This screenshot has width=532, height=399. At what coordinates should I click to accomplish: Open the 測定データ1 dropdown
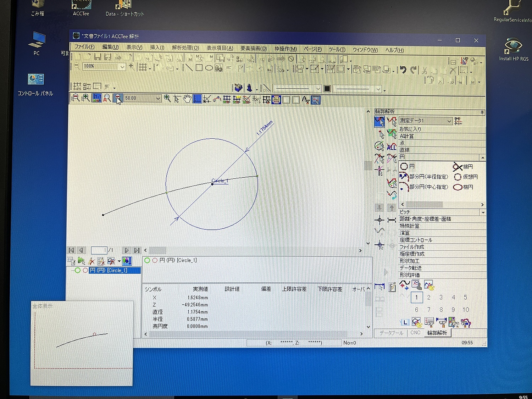tap(449, 121)
